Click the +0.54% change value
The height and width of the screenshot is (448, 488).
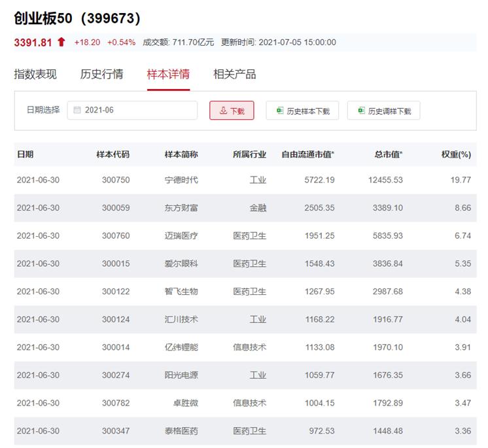coord(121,43)
